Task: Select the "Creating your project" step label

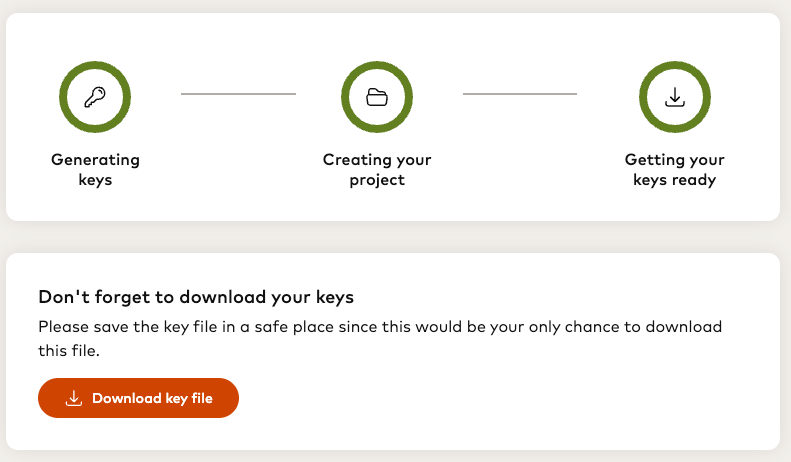Action: (377, 170)
